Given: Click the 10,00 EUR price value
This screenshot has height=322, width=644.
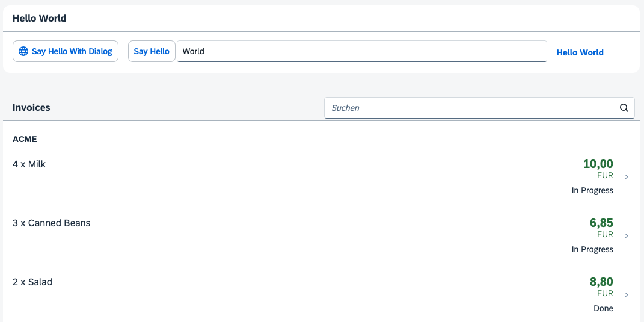Looking at the screenshot, I should click(x=598, y=169).
